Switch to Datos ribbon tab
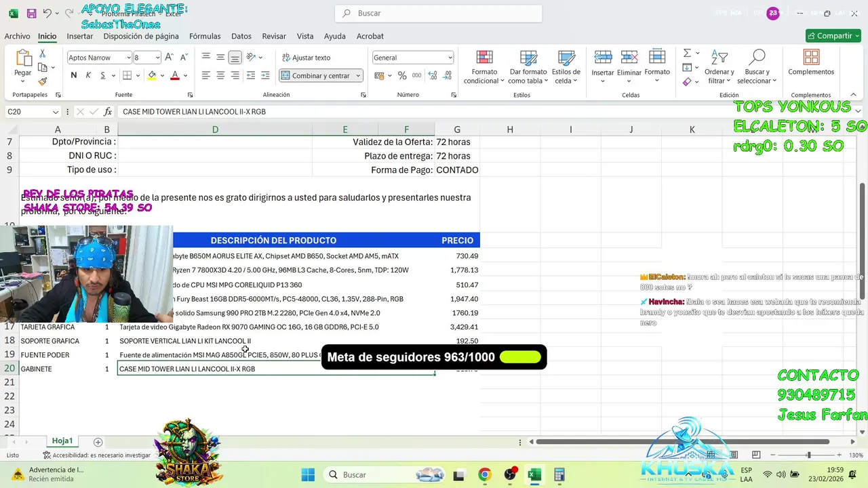868x488 pixels. 241,36
